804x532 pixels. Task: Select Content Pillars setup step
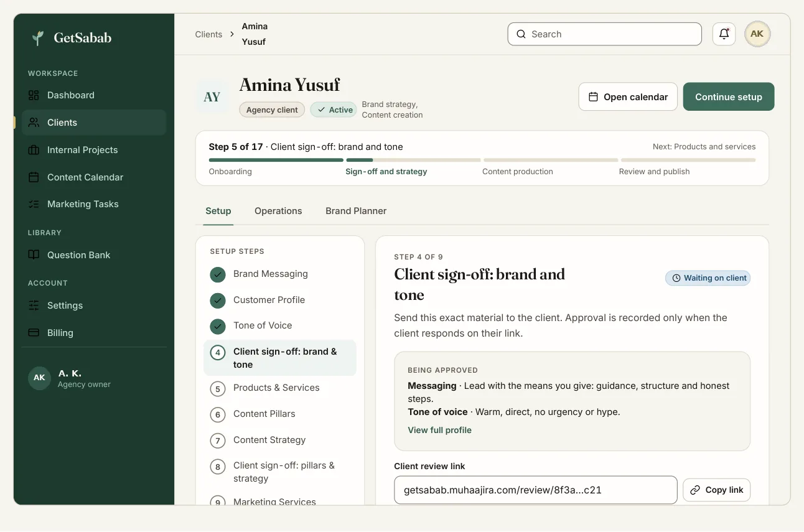(280, 414)
